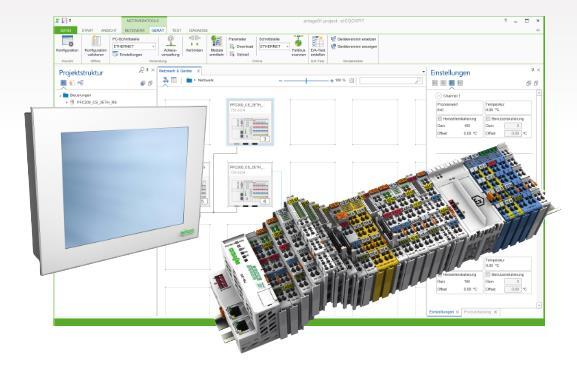Open the green DATEI tab
The width and height of the screenshot is (577, 367).
click(66, 30)
